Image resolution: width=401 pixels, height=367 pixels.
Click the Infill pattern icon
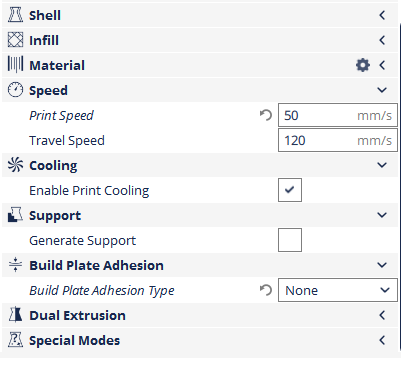[15, 40]
